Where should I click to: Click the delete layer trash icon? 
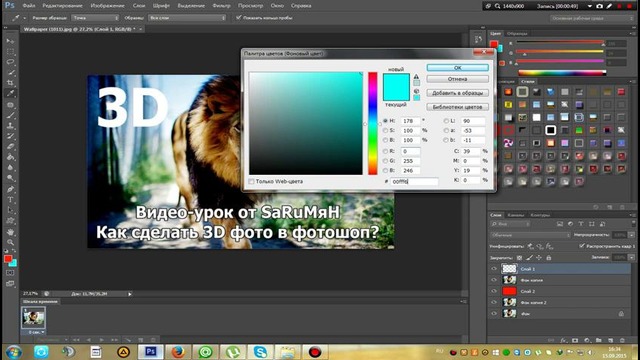coord(622,340)
